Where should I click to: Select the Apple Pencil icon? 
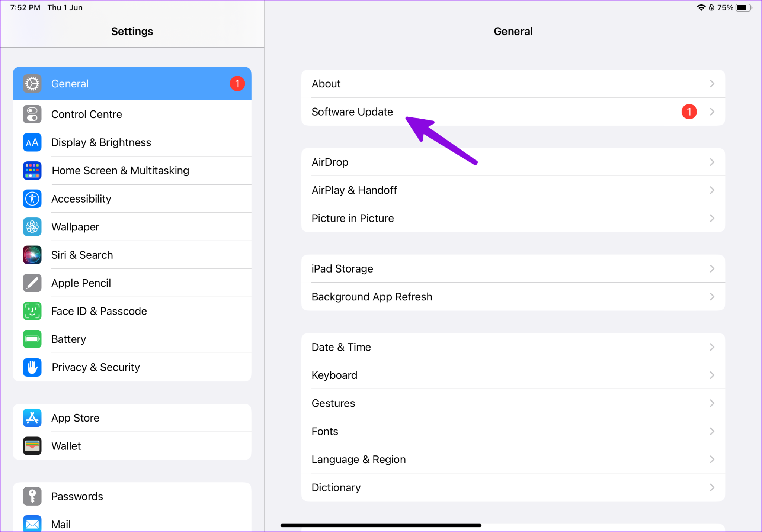coord(32,283)
